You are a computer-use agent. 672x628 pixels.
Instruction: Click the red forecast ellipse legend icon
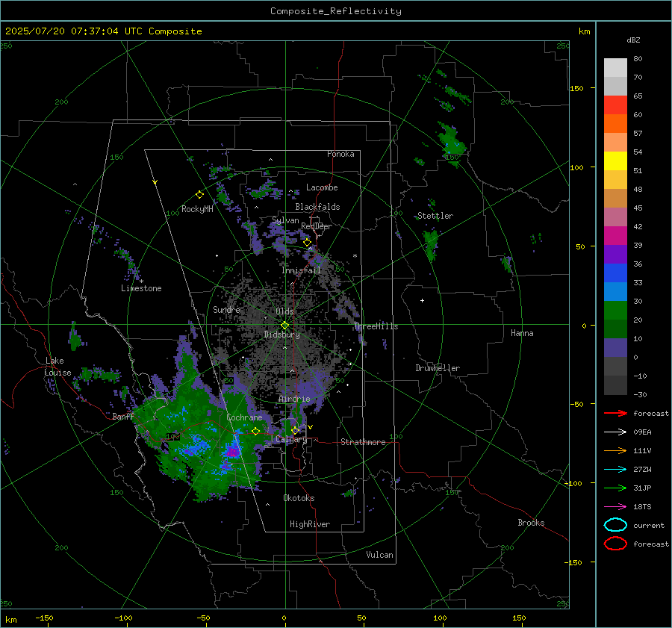click(x=615, y=544)
